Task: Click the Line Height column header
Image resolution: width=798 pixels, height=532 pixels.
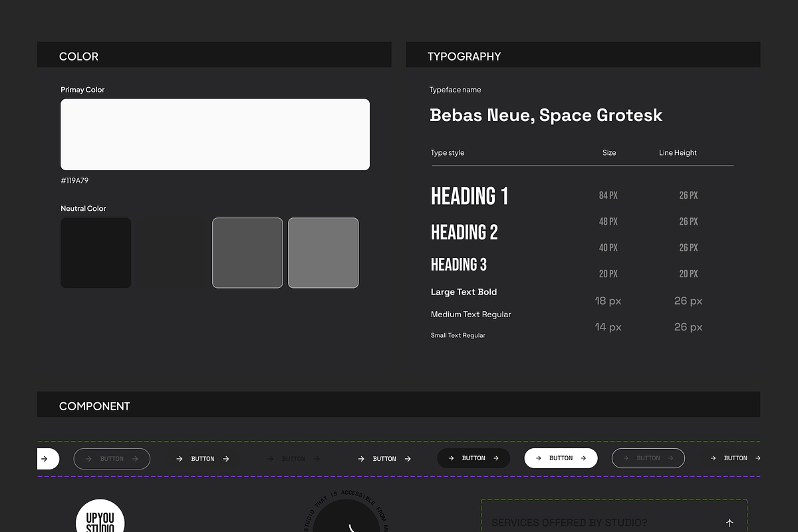Action: 678,153
